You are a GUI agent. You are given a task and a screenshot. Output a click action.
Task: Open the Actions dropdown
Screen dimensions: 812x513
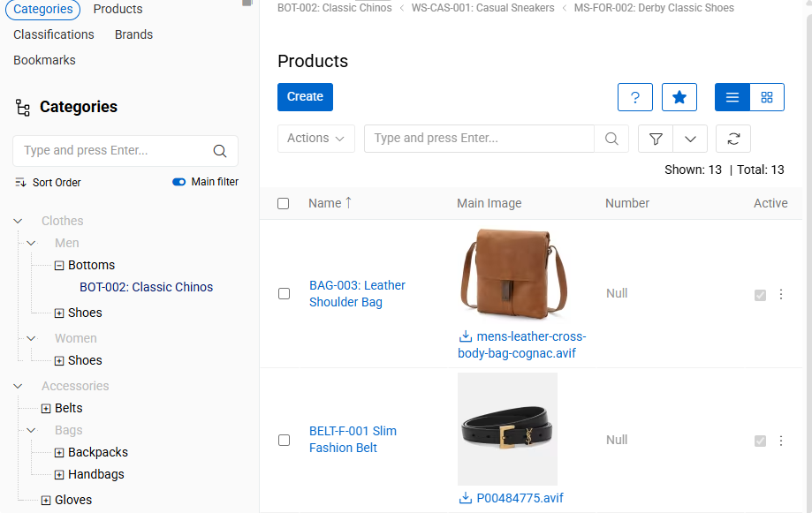click(315, 139)
